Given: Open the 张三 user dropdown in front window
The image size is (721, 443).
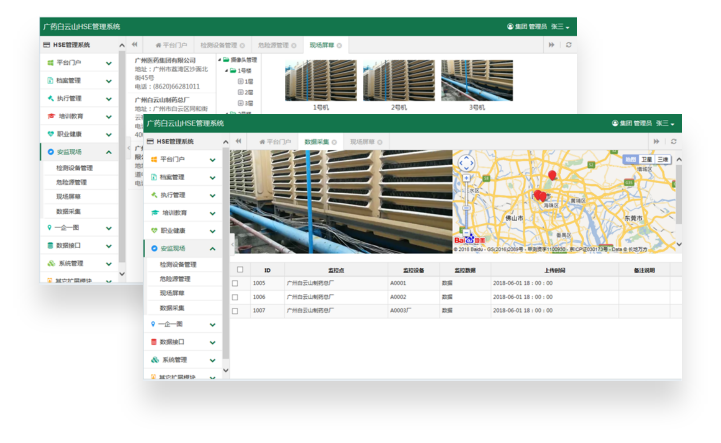Looking at the screenshot, I should click(664, 123).
